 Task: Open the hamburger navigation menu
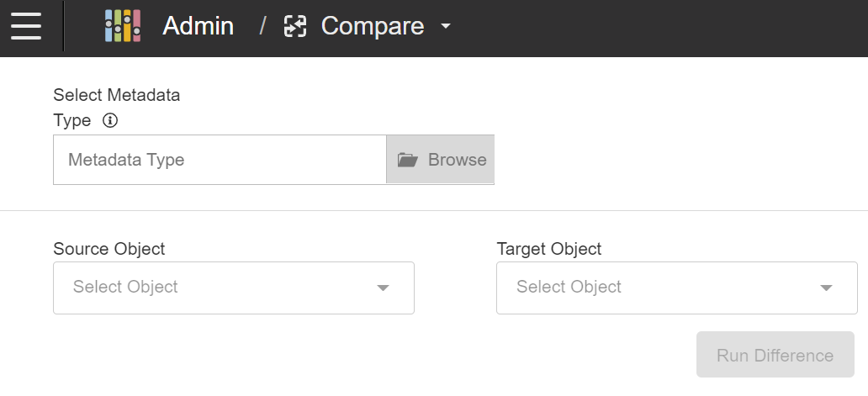[x=26, y=25]
